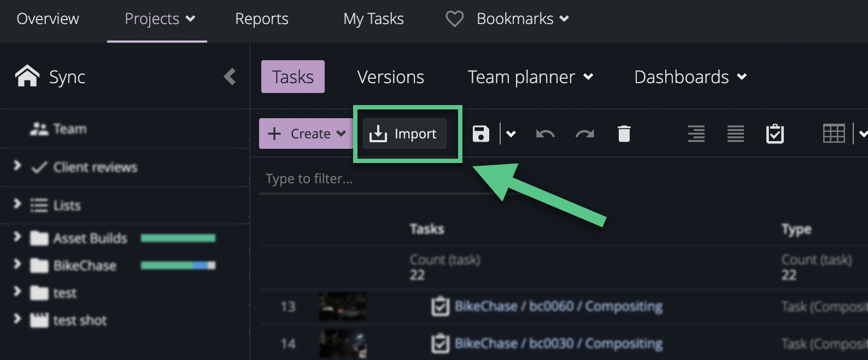Image resolution: width=868 pixels, height=360 pixels.
Task: Click the Type to filter input field
Action: coord(372,179)
